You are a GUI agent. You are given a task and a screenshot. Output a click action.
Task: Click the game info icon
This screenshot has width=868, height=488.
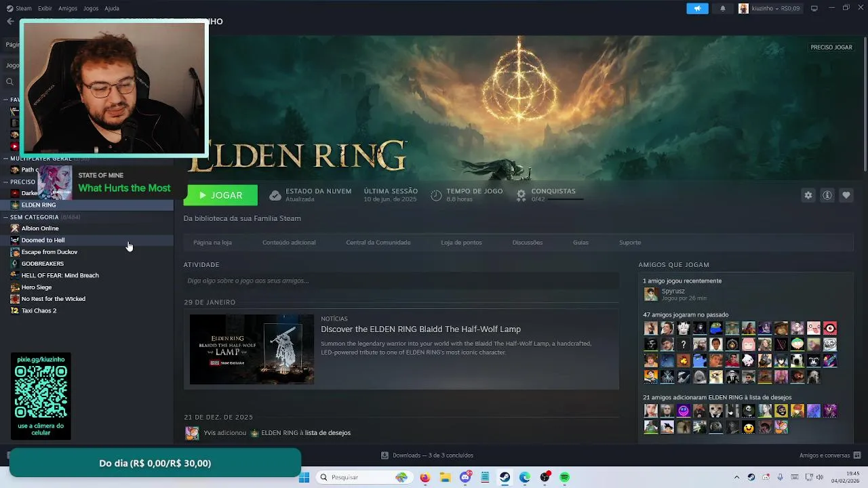point(827,195)
